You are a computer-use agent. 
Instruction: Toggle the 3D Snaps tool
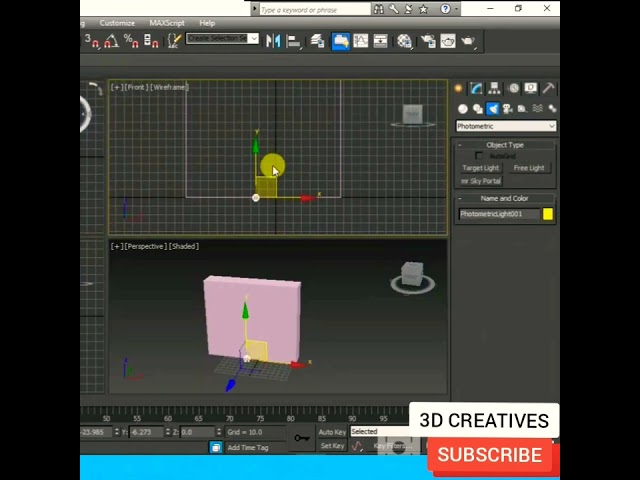[x=91, y=41]
